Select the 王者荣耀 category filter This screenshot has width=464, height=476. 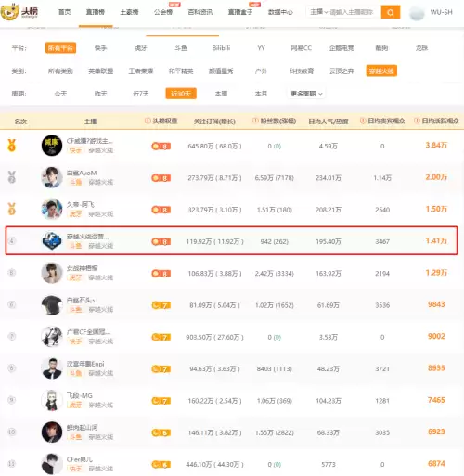(x=141, y=71)
